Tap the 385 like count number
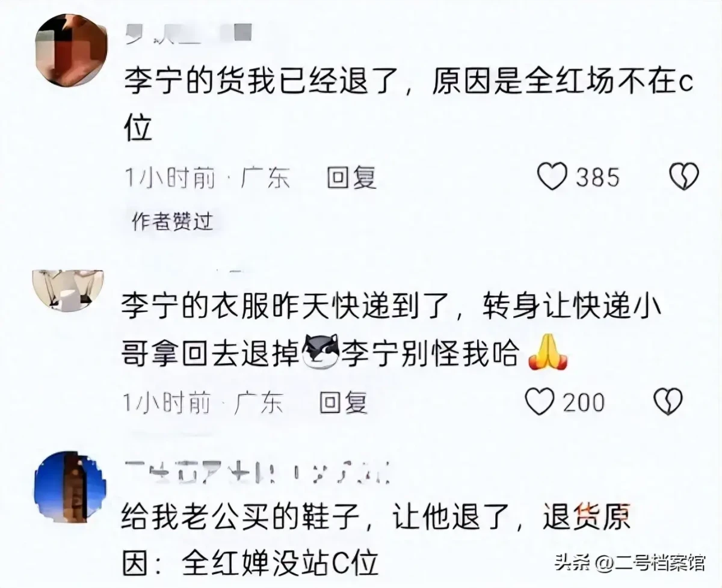 (x=597, y=178)
